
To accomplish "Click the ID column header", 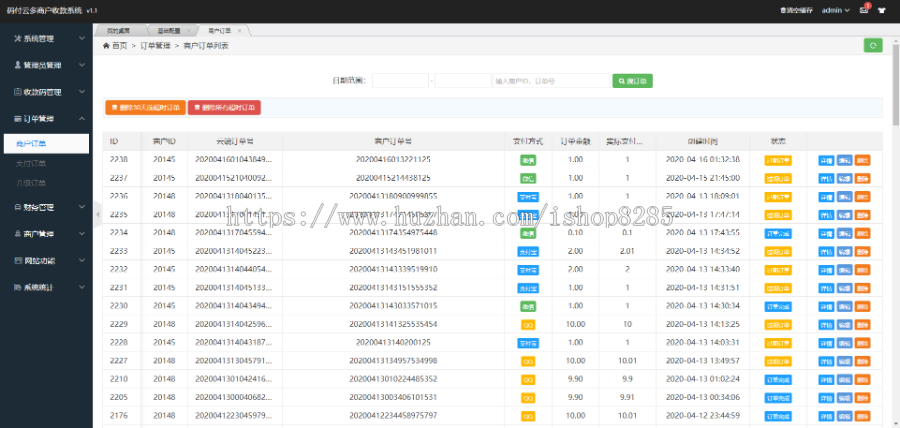I will [x=122, y=141].
